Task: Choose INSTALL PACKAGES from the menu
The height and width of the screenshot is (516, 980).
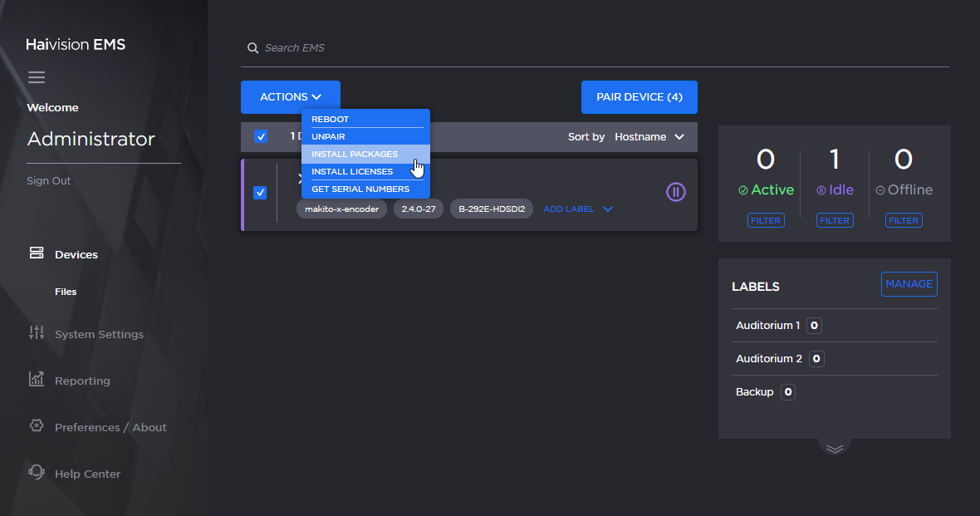Action: tap(353, 154)
